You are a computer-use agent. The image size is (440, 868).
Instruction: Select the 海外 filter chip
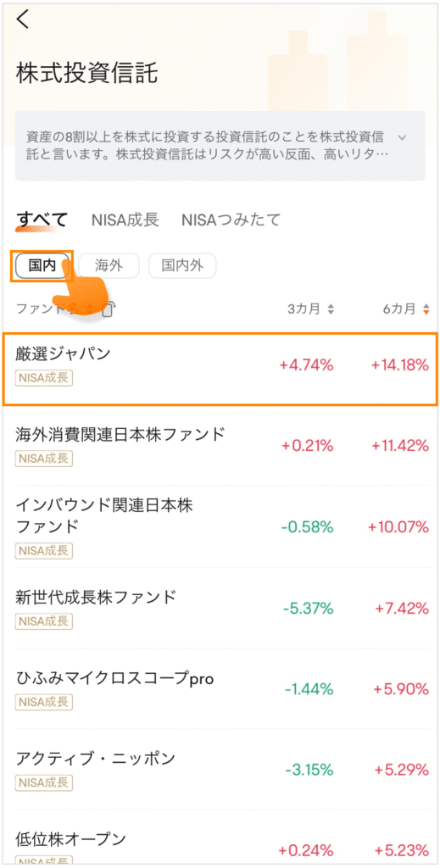click(x=109, y=266)
